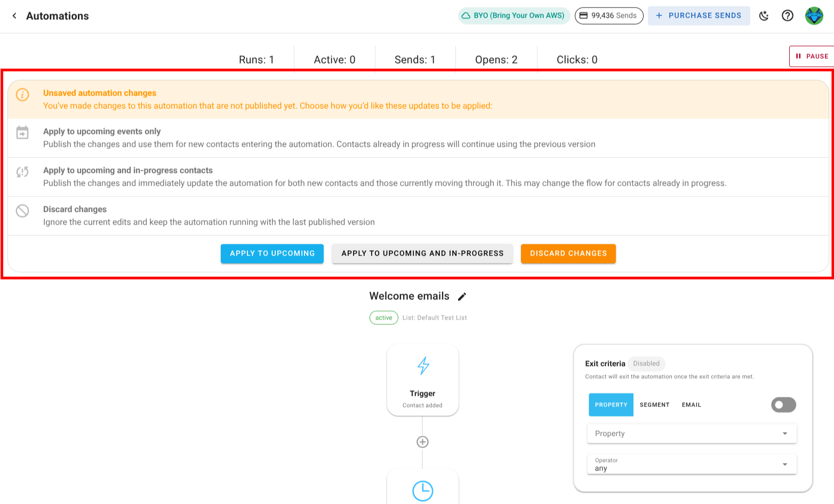Click Apply to Upcoming and In-Progress button

pos(422,253)
